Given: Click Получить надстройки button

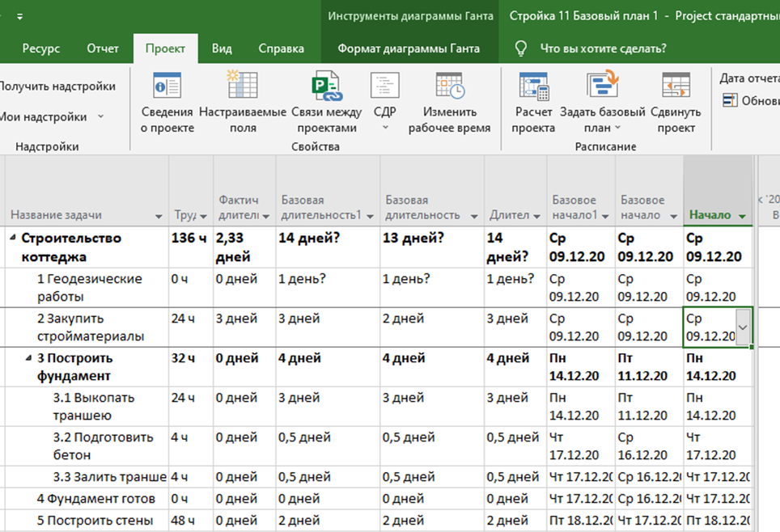Looking at the screenshot, I should coord(57,86).
